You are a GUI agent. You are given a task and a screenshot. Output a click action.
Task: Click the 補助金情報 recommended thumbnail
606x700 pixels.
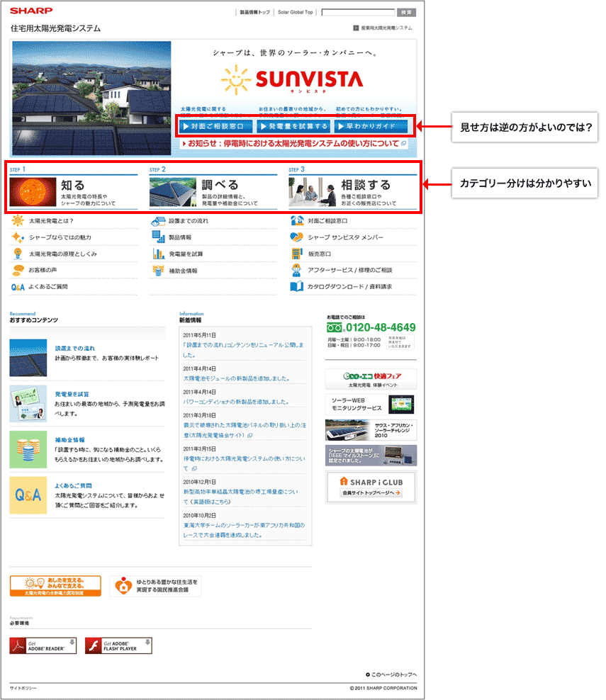[x=28, y=450]
